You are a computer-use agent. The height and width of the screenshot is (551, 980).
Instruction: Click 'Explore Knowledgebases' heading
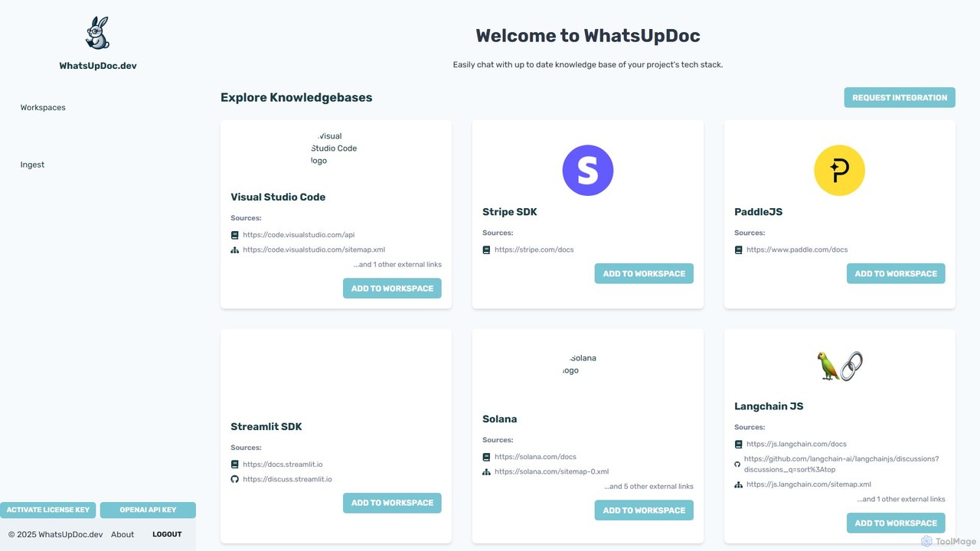point(296,97)
